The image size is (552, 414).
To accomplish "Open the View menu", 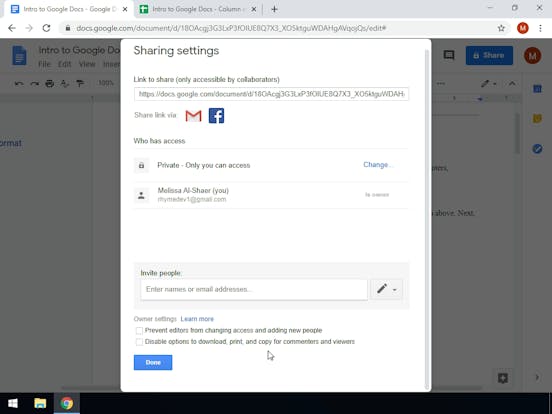I will pos(87,64).
